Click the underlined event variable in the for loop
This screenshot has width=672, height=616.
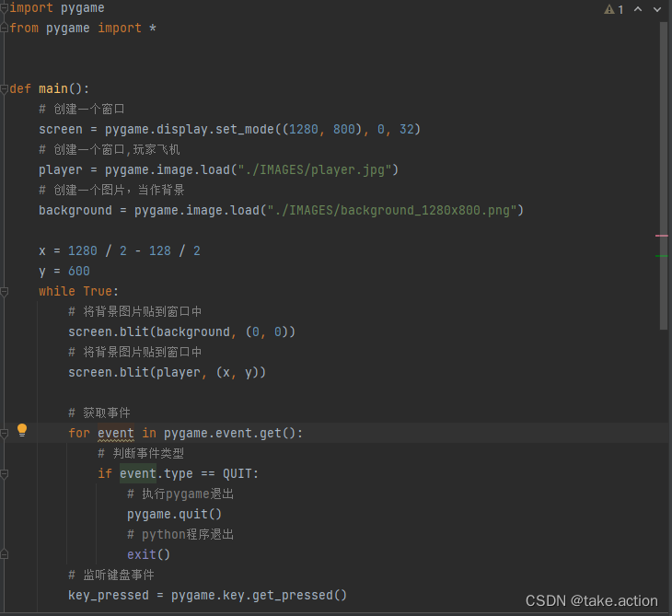116,433
